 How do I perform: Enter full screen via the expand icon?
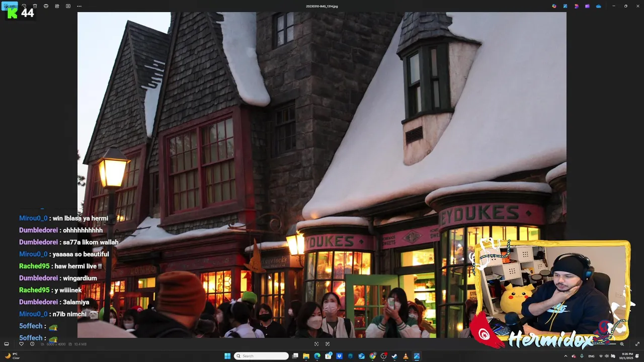(x=637, y=344)
